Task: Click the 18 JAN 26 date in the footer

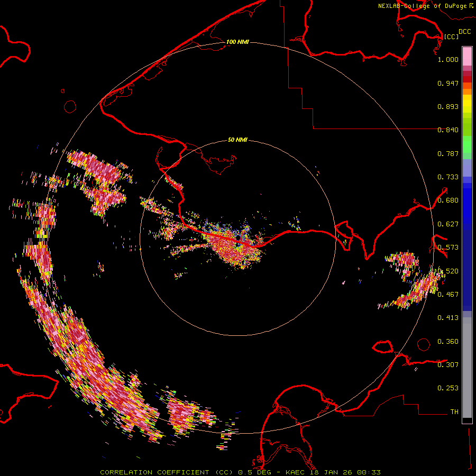Action: 331,472
